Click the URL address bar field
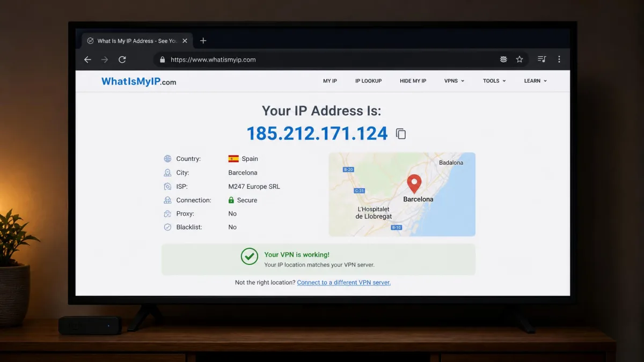The width and height of the screenshot is (644, 362). pos(342,60)
